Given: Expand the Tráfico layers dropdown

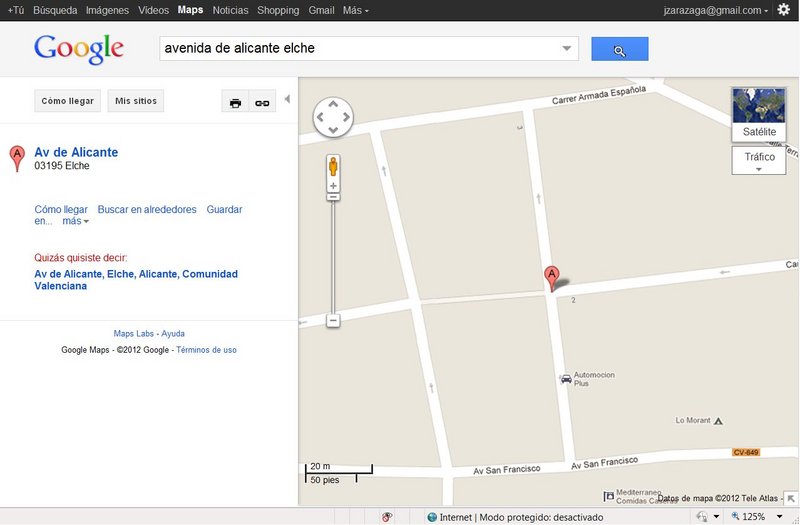Looking at the screenshot, I should [x=759, y=160].
